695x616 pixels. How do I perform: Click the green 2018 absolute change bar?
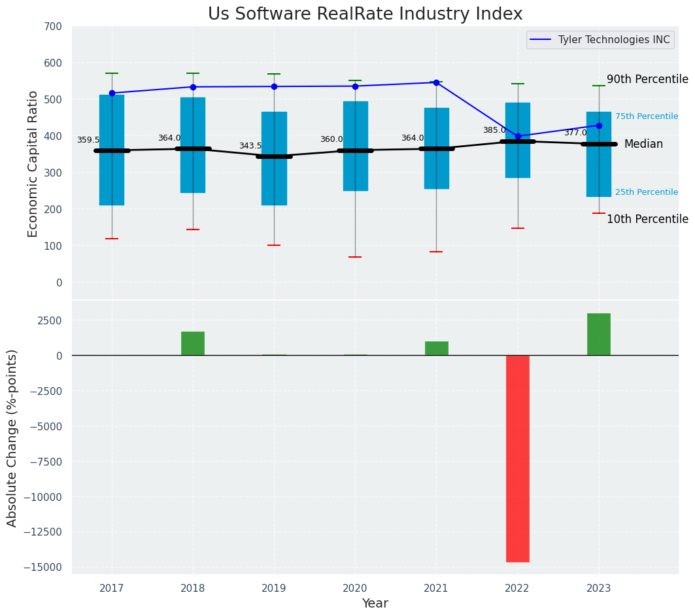[193, 343]
